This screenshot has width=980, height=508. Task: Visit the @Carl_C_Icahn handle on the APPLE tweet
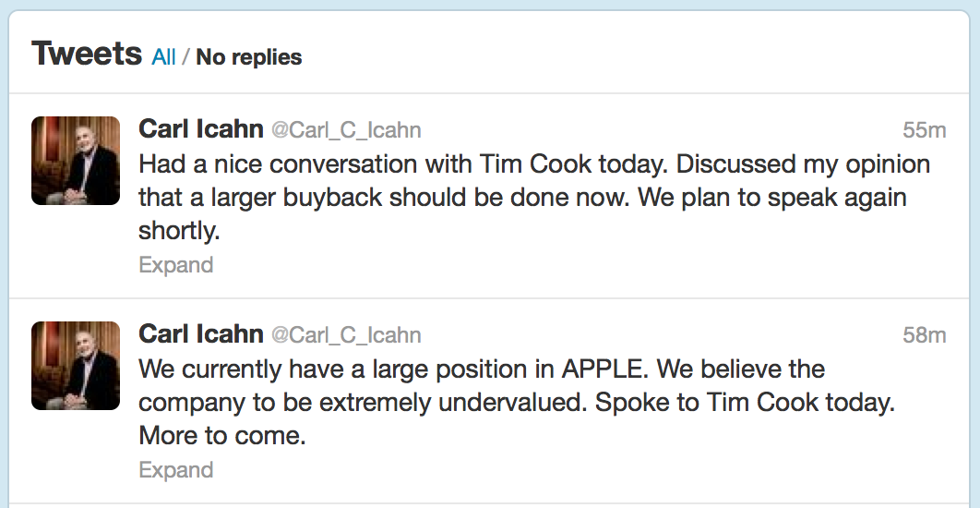(346, 335)
